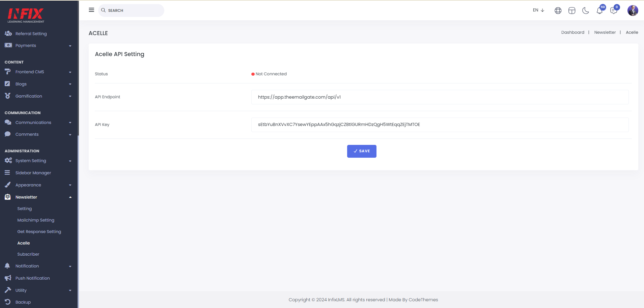This screenshot has height=308, width=644.
Task: Click the Acelle API Setting heading
Action: (119, 54)
